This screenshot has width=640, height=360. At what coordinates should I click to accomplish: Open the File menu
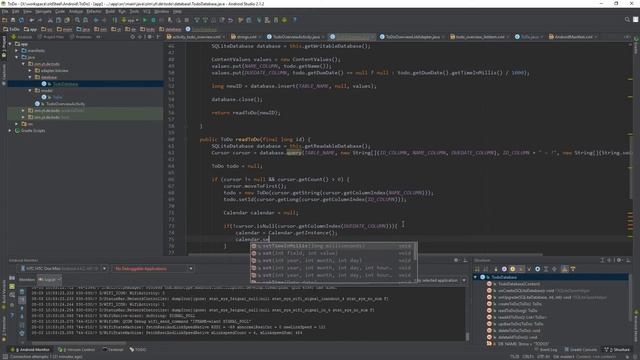click(5, 11)
